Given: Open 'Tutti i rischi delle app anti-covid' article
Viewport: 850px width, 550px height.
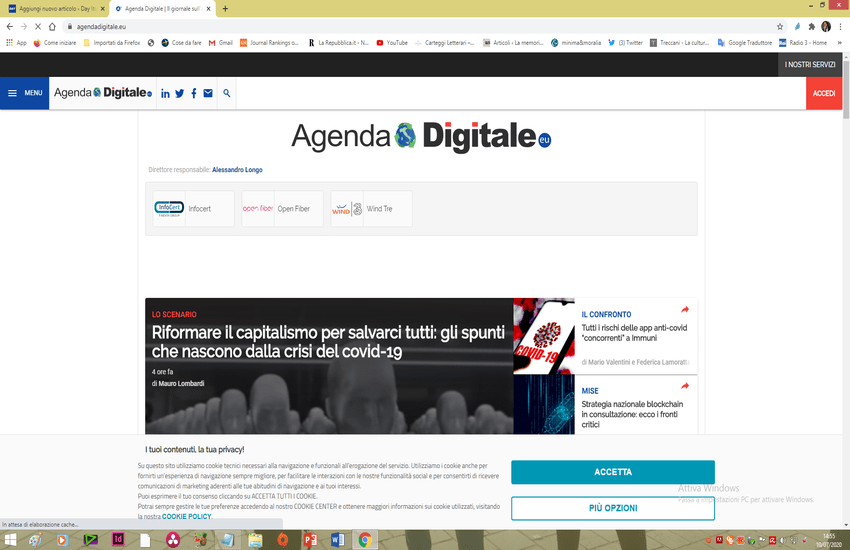Looking at the screenshot, I should (x=634, y=333).
